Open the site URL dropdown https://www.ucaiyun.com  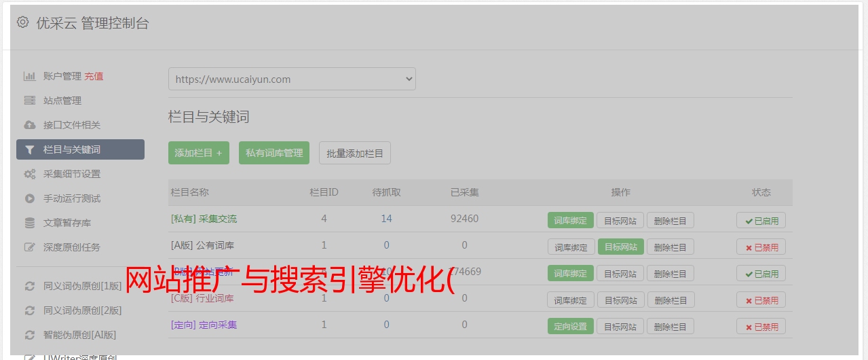click(x=292, y=79)
